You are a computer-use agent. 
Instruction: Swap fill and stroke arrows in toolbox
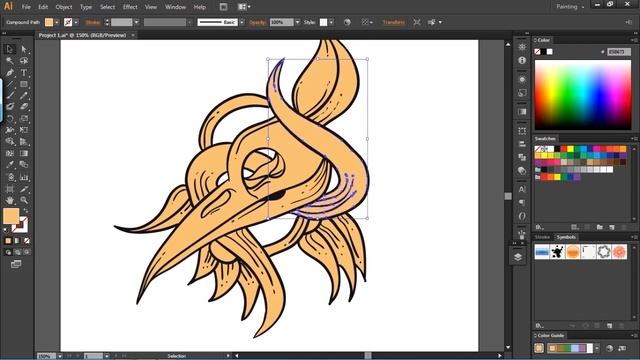coord(26,211)
